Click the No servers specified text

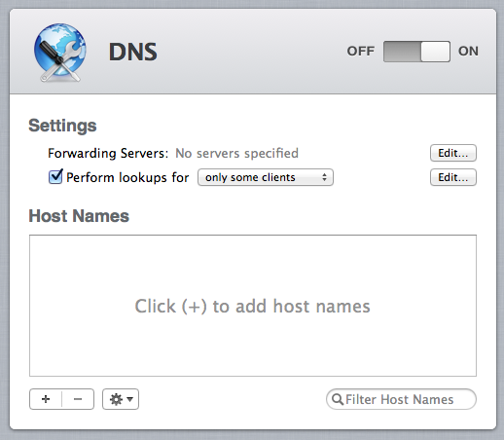point(236,153)
